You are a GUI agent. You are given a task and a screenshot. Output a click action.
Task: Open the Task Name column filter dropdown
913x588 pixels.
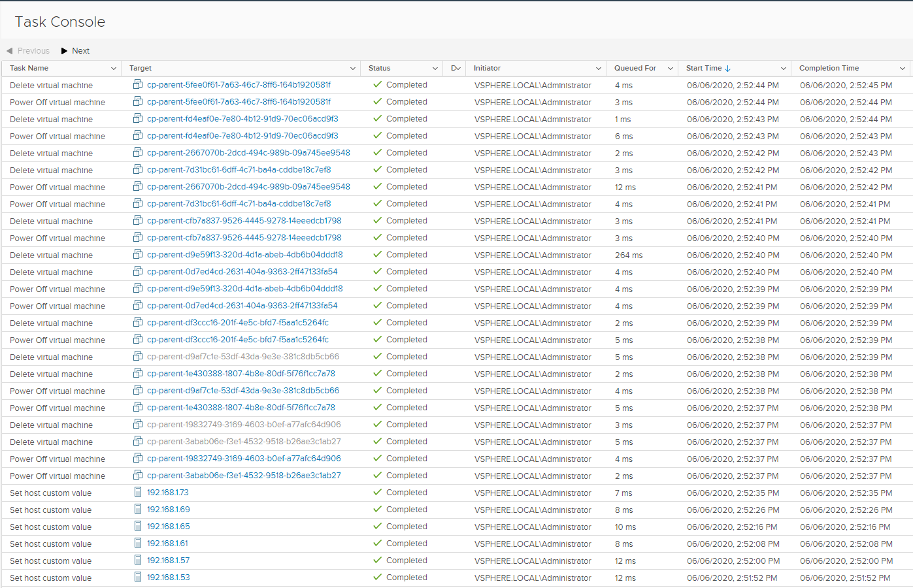tap(114, 69)
